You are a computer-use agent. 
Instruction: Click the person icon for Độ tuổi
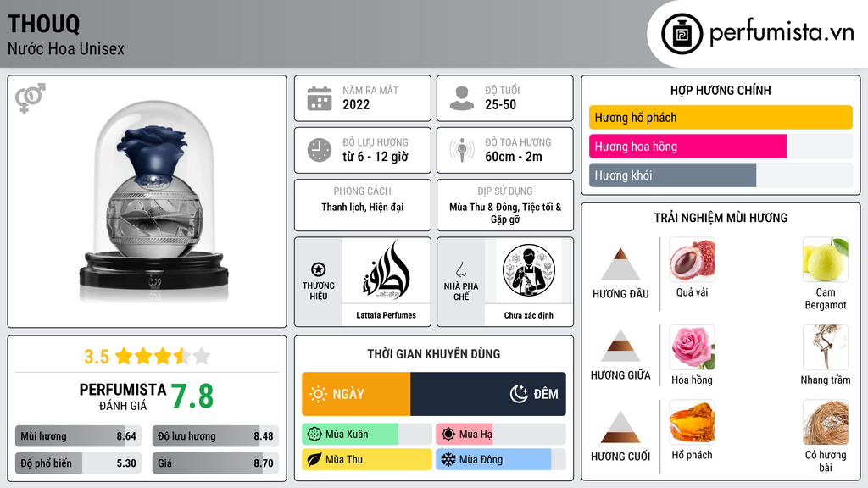pyautogui.click(x=462, y=98)
